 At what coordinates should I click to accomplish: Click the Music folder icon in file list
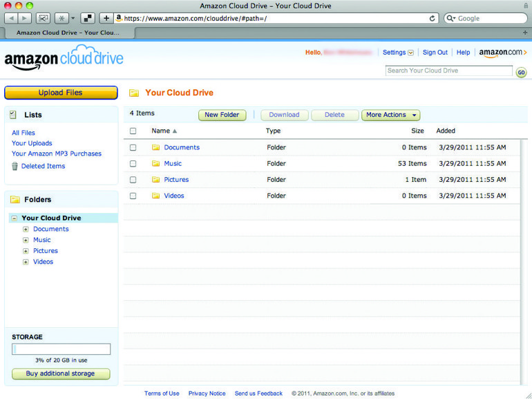pyautogui.click(x=155, y=163)
